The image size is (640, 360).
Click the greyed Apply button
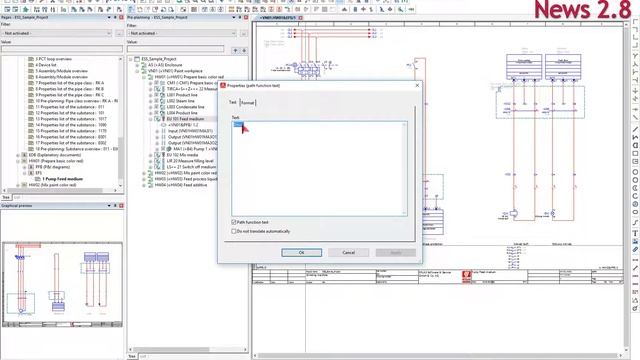(396, 253)
